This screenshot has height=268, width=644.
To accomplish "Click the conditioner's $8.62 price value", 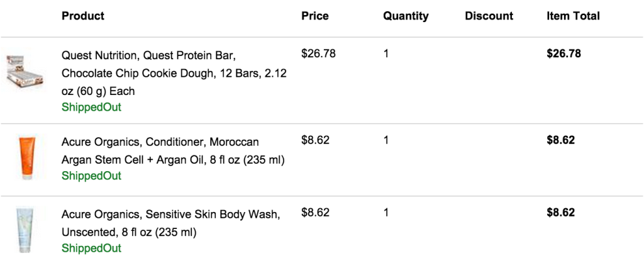I will click(x=315, y=140).
